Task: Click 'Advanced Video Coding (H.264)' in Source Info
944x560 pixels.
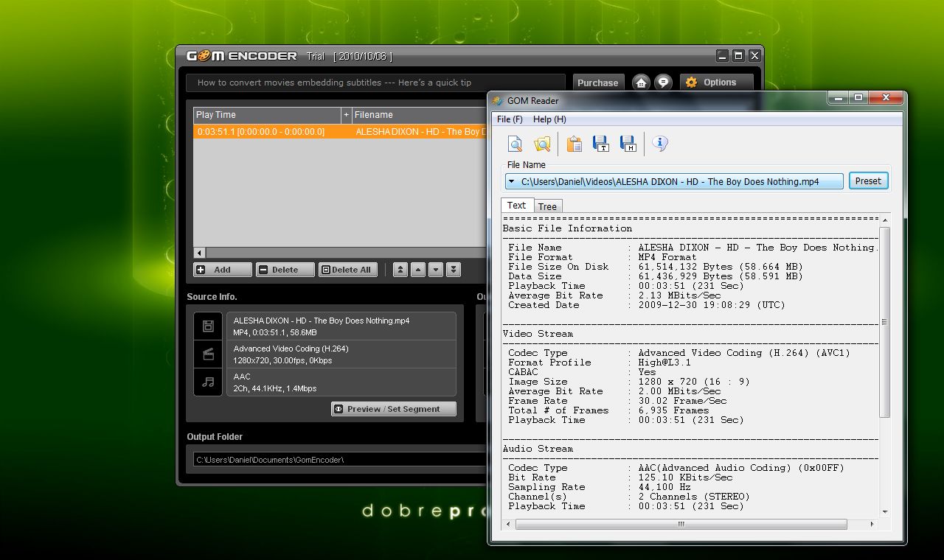Action: pyautogui.click(x=291, y=349)
